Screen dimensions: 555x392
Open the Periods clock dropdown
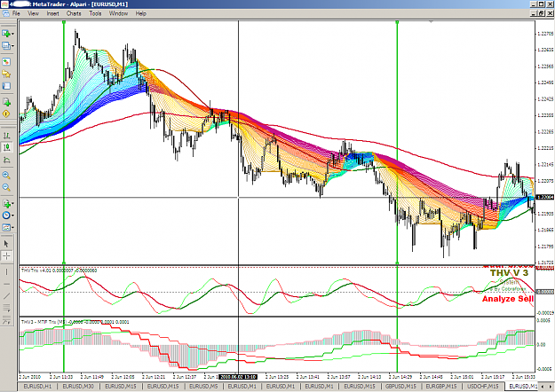[7, 216]
